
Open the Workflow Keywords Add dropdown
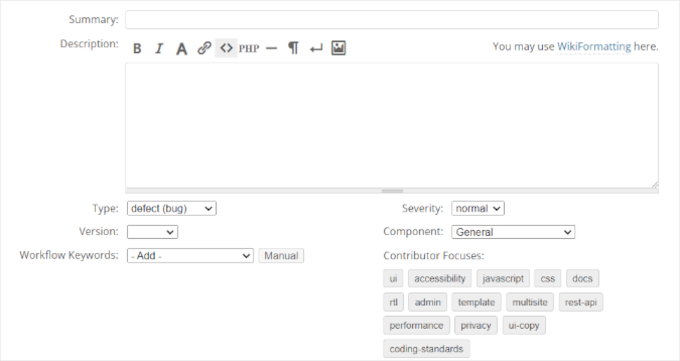click(x=190, y=256)
